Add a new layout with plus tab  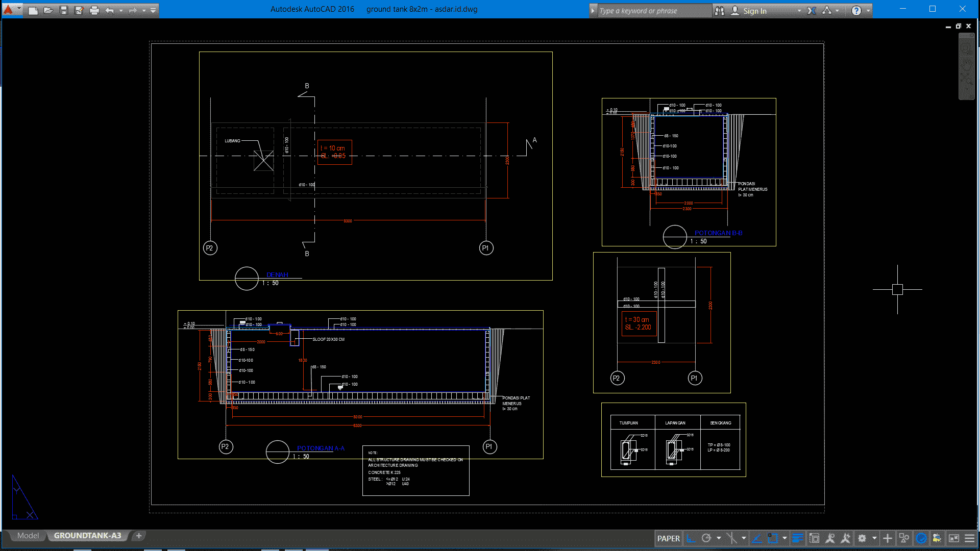point(139,536)
